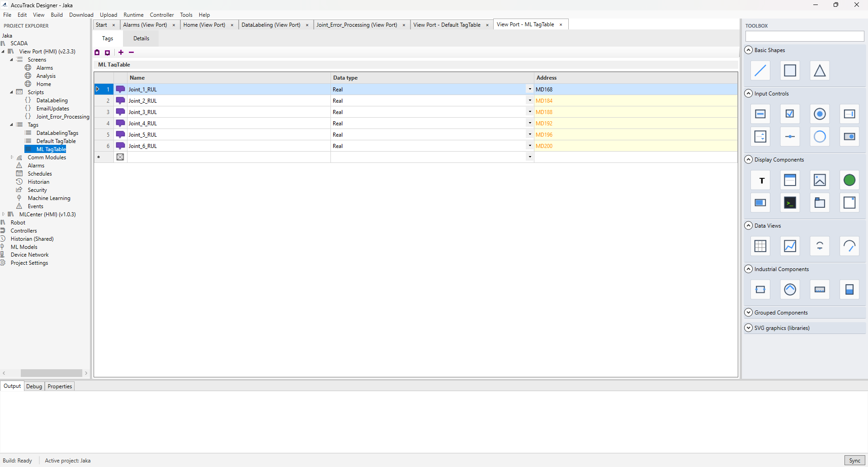Select the Image display component
868x467 pixels.
pos(820,180)
